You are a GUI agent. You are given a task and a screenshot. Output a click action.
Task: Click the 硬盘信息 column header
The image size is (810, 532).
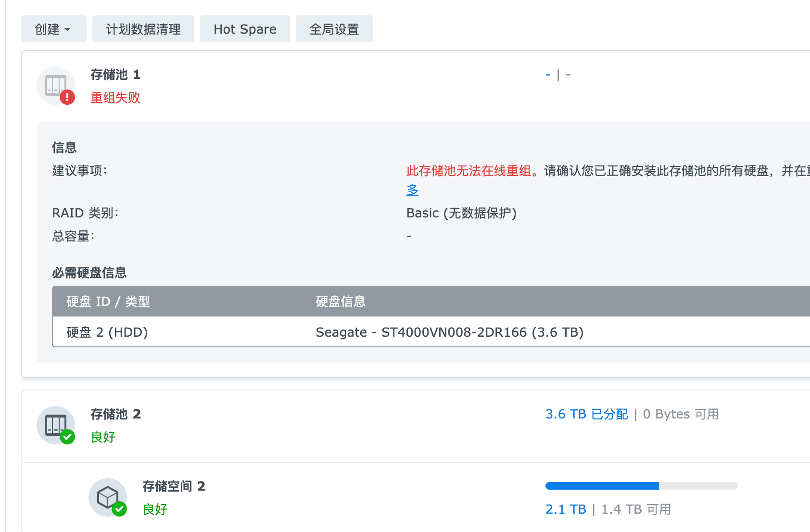point(341,302)
